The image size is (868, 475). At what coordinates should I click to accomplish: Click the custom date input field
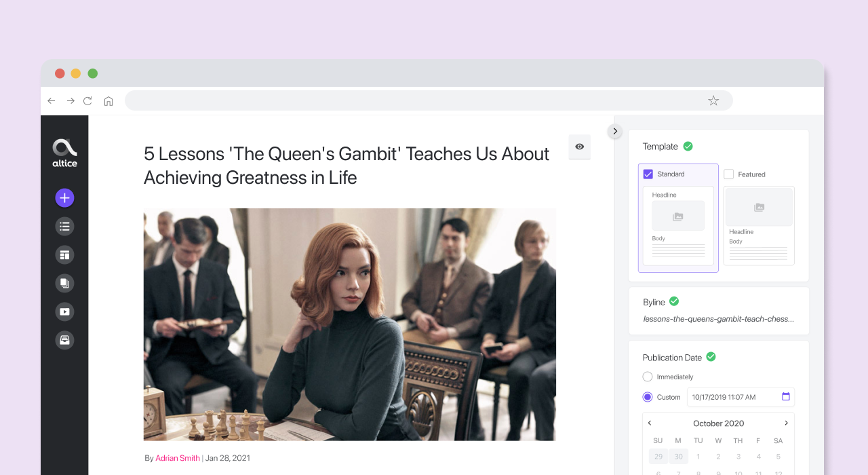tap(741, 397)
